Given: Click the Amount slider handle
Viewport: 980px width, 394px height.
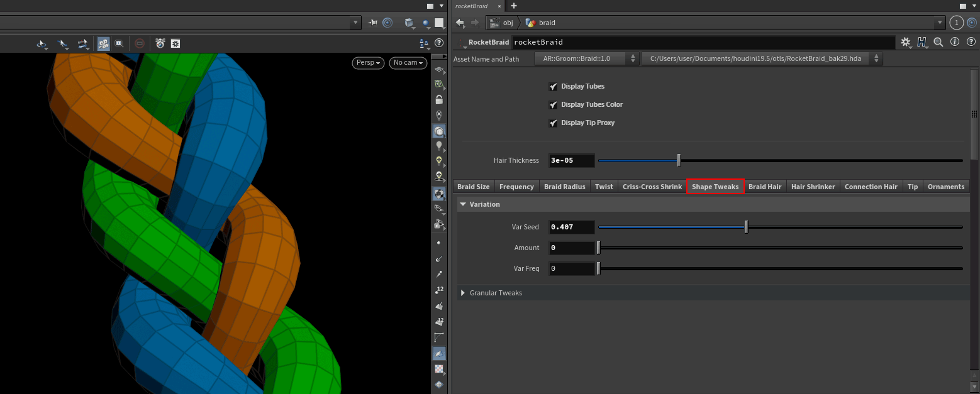Looking at the screenshot, I should tap(598, 248).
